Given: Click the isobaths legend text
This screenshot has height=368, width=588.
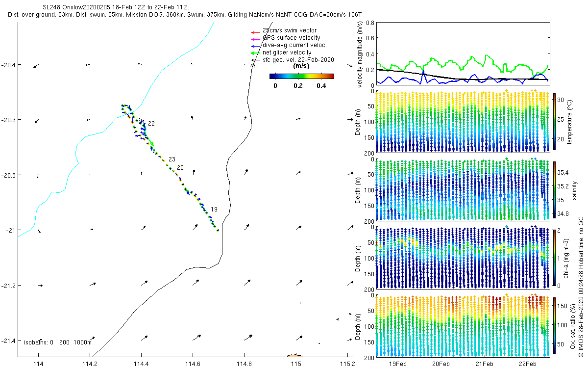Looking at the screenshot, I should click(x=58, y=342).
